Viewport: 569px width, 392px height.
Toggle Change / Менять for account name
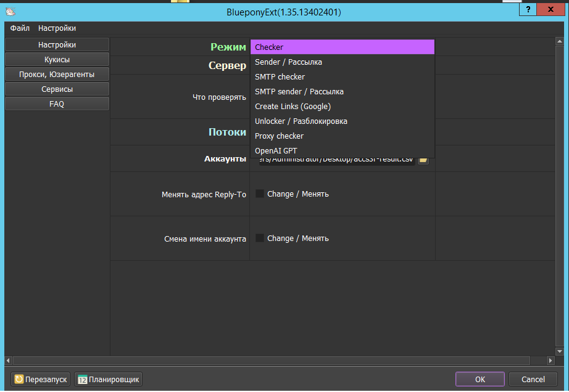pyautogui.click(x=259, y=238)
